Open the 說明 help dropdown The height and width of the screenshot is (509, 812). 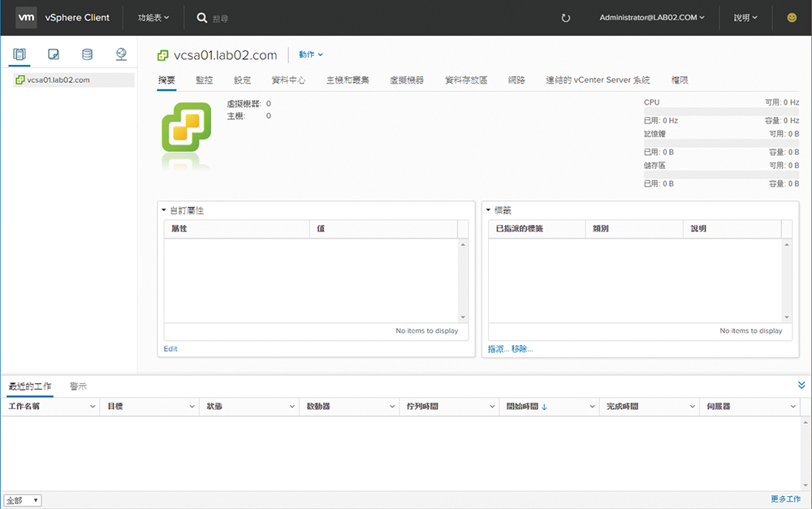click(x=745, y=18)
